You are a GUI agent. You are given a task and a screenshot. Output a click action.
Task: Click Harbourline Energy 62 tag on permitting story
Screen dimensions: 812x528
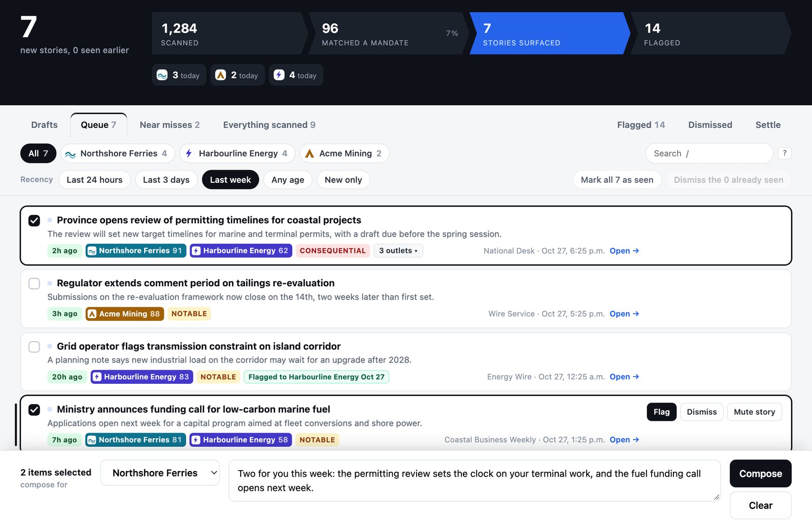[241, 251]
